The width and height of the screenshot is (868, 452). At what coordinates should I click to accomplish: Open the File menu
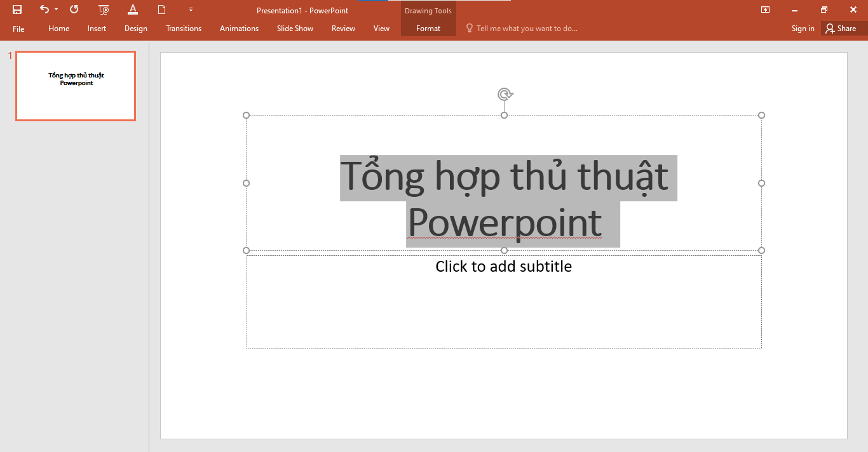pyautogui.click(x=18, y=29)
